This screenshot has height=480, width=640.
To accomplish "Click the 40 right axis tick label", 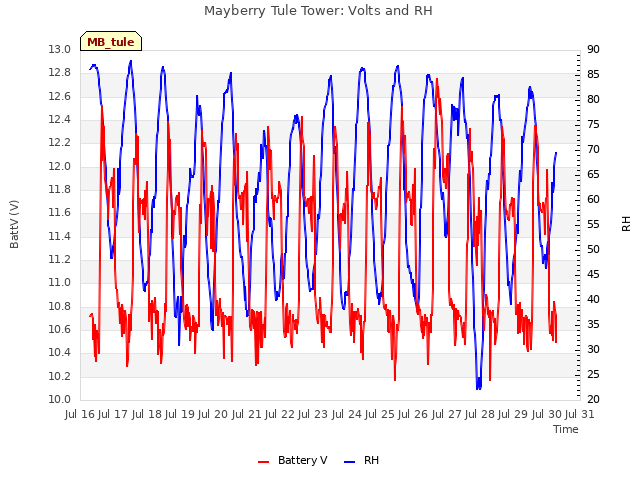I will [x=593, y=300].
